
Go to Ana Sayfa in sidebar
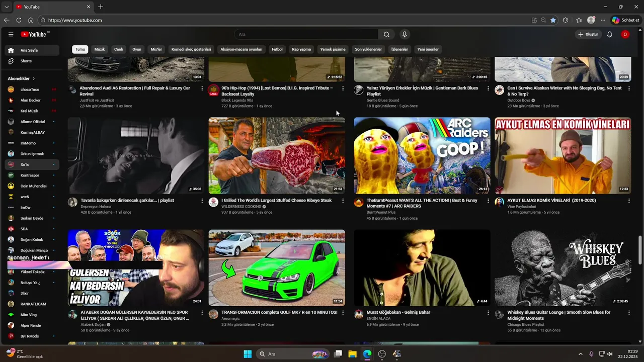(x=32, y=50)
